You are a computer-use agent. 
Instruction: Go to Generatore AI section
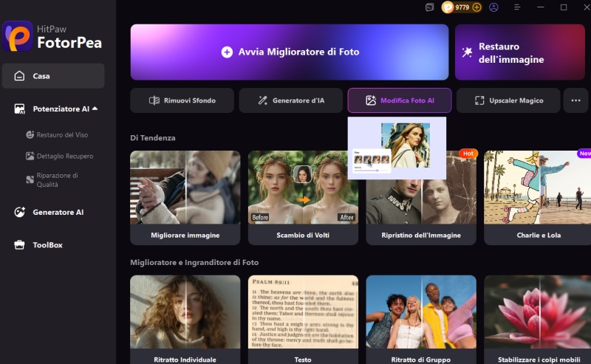(x=58, y=212)
